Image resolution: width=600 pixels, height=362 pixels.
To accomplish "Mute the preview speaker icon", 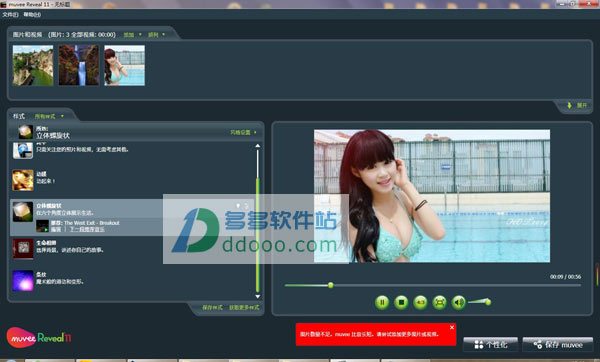I will 458,302.
